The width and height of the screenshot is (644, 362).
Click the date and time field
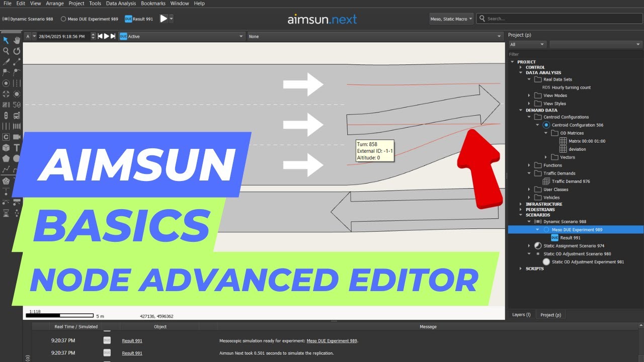pos(64,36)
